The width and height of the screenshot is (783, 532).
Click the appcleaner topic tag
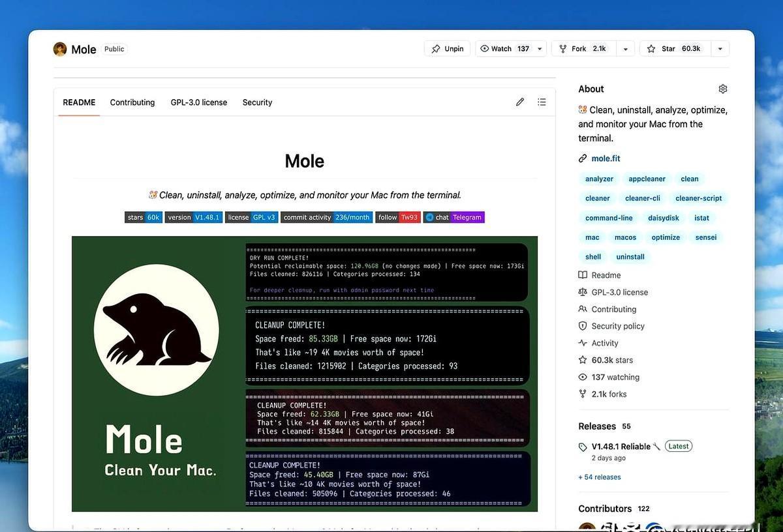tap(647, 179)
